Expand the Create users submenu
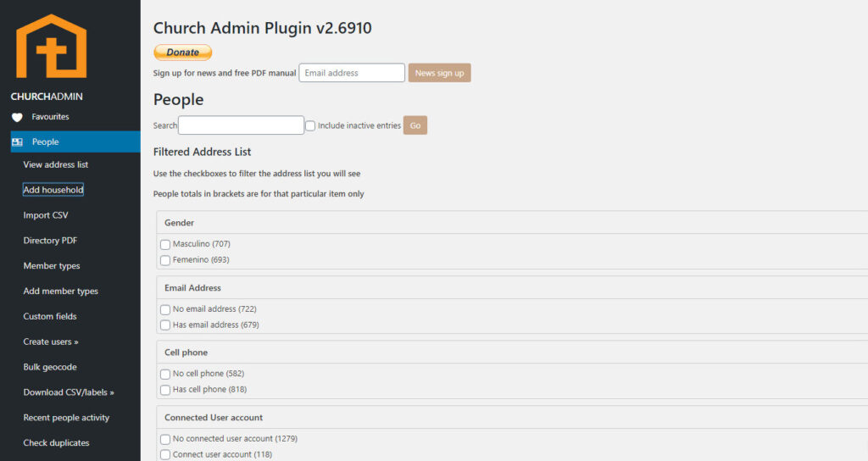The image size is (868, 461). [x=51, y=342]
